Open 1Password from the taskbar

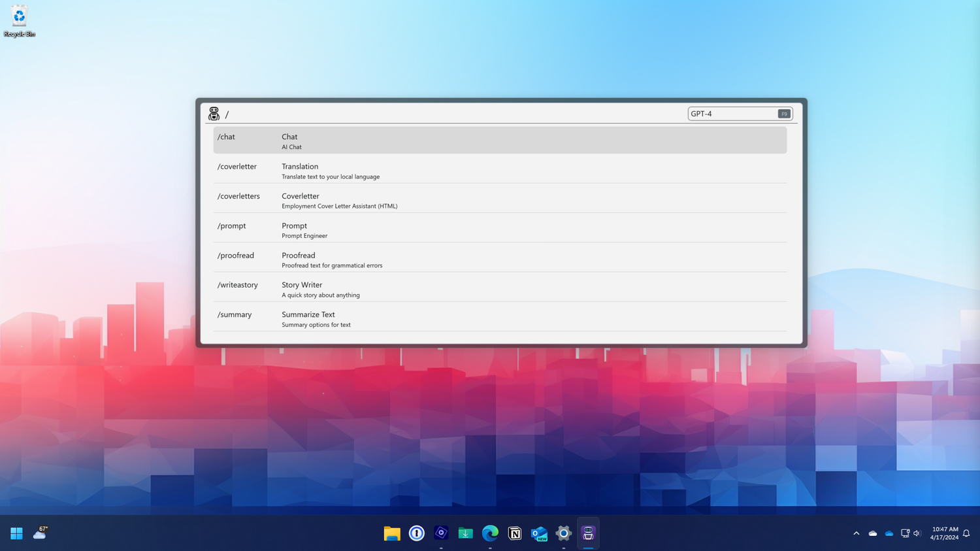click(416, 533)
